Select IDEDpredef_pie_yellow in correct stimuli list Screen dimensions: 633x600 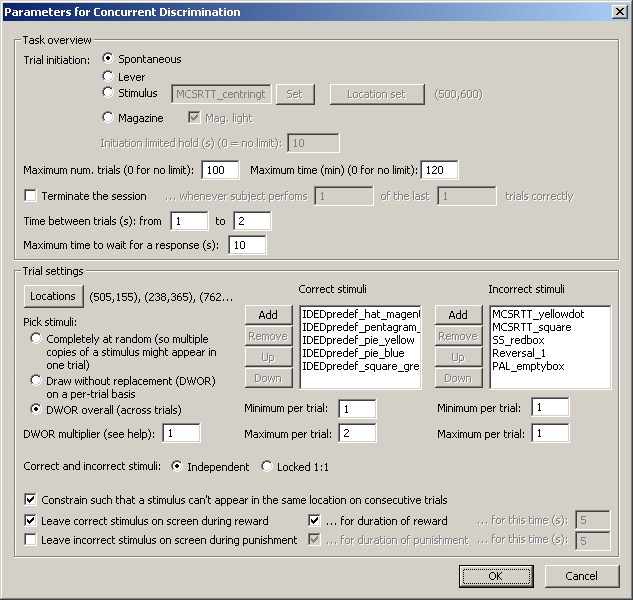click(358, 341)
